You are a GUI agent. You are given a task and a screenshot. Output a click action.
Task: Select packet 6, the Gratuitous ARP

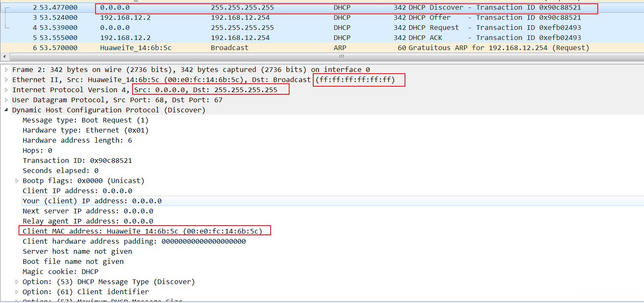[x=322, y=48]
